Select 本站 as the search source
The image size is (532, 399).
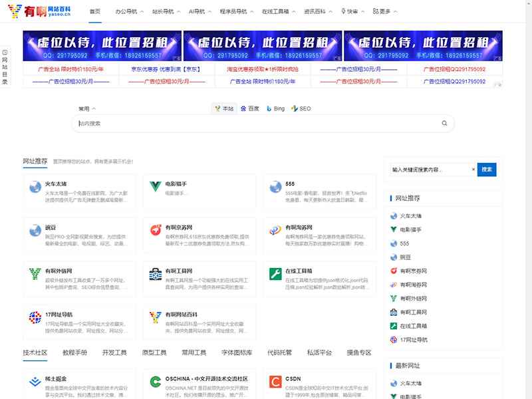point(224,108)
